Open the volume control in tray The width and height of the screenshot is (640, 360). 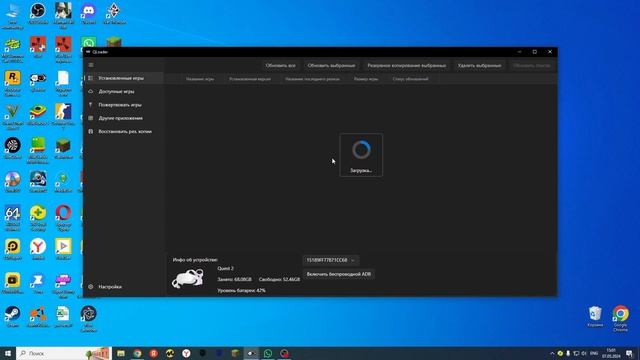[x=584, y=353]
